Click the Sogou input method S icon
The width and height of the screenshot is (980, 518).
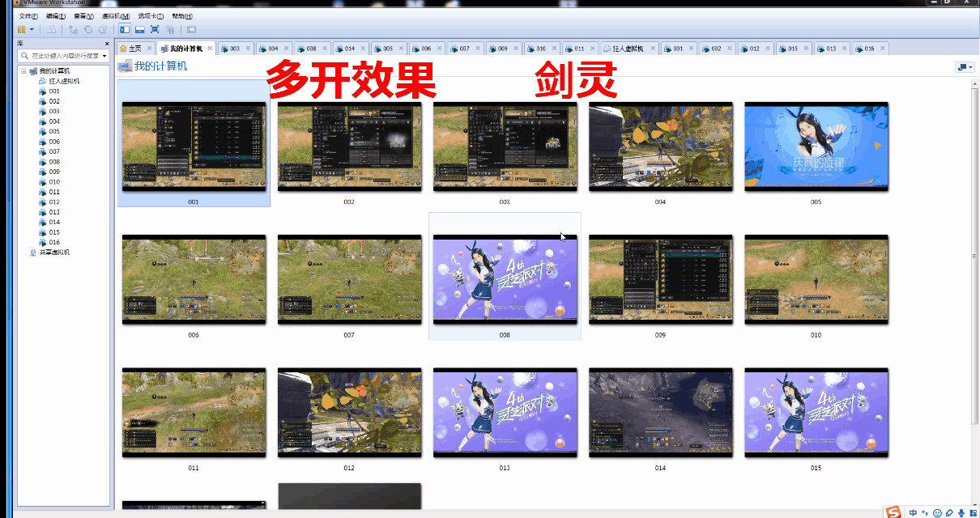(893, 512)
